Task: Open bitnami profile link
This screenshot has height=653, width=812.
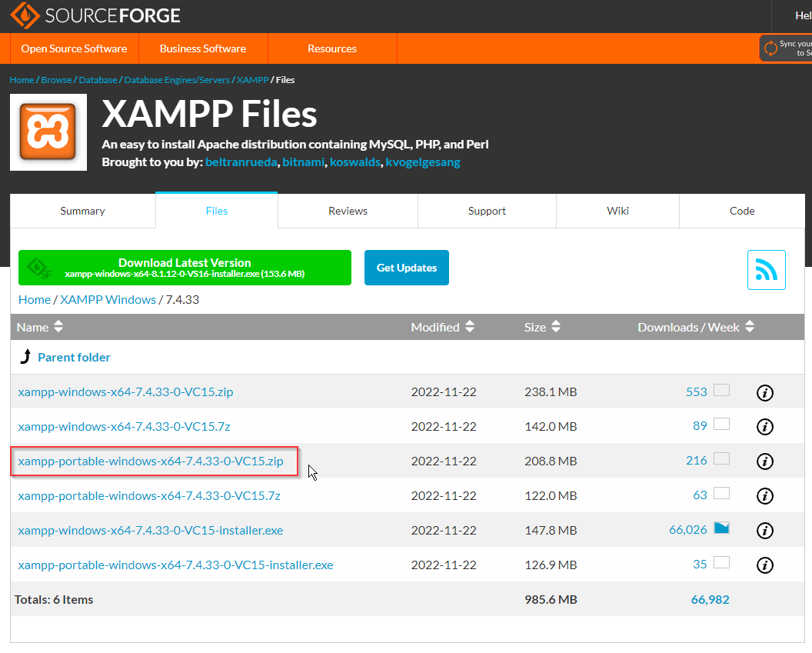Action: [304, 162]
